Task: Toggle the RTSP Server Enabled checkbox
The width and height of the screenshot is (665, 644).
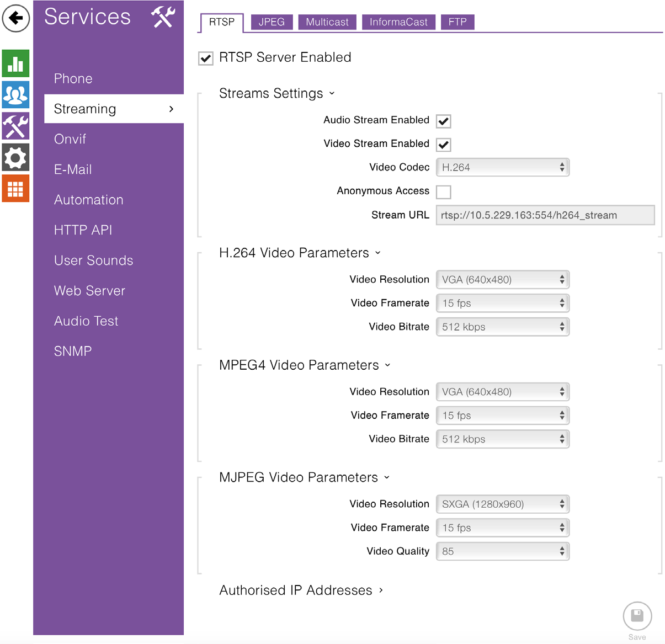Action: point(206,58)
